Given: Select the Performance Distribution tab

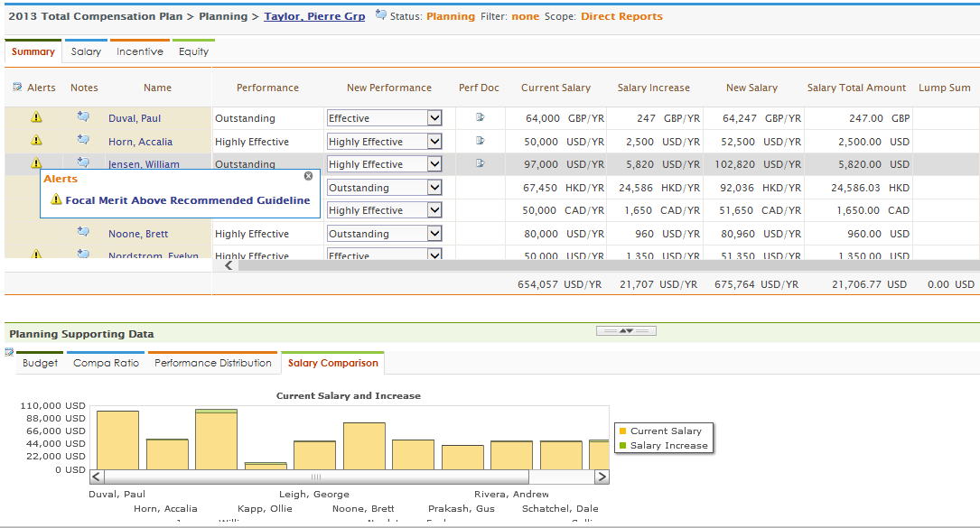Looking at the screenshot, I should point(212,363).
